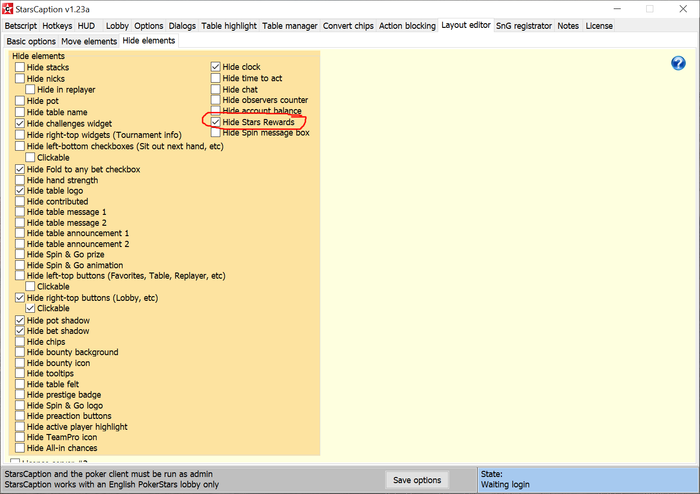Viewport: 700px width, 494px height.
Task: Toggle Hide Spin & Go logo
Action: 20,405
